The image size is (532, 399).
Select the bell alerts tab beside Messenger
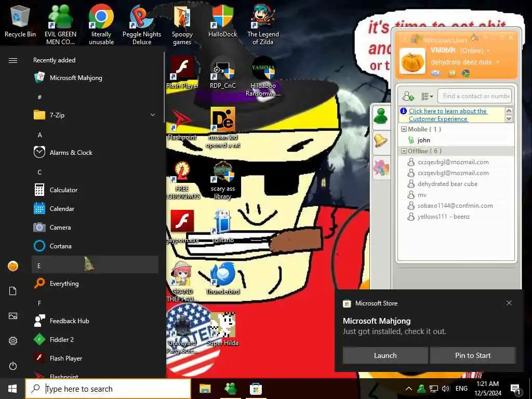(x=381, y=140)
